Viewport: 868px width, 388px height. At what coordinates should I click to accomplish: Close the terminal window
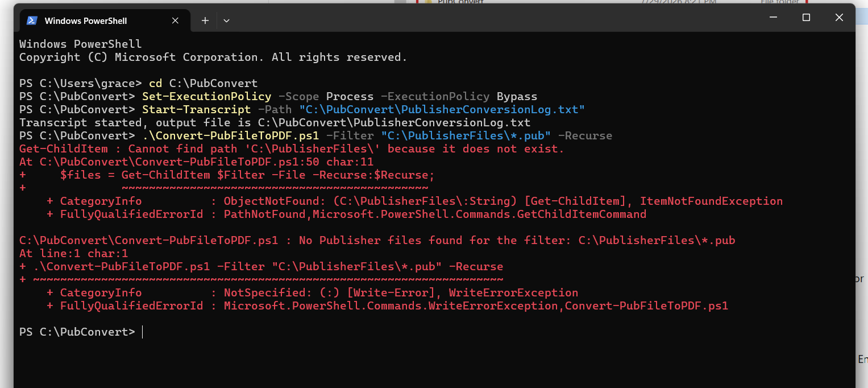pyautogui.click(x=839, y=18)
